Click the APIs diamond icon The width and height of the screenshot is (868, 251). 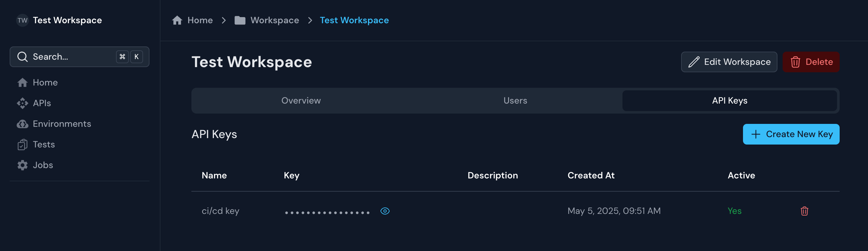click(23, 103)
